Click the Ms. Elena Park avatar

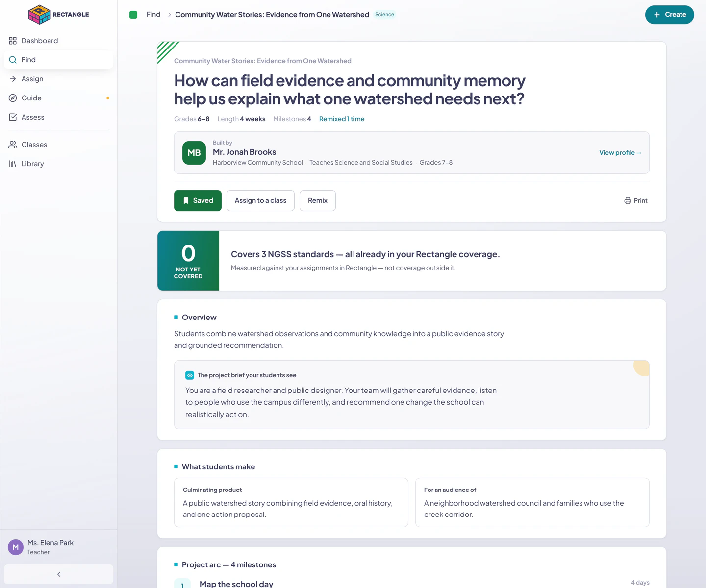tap(16, 547)
